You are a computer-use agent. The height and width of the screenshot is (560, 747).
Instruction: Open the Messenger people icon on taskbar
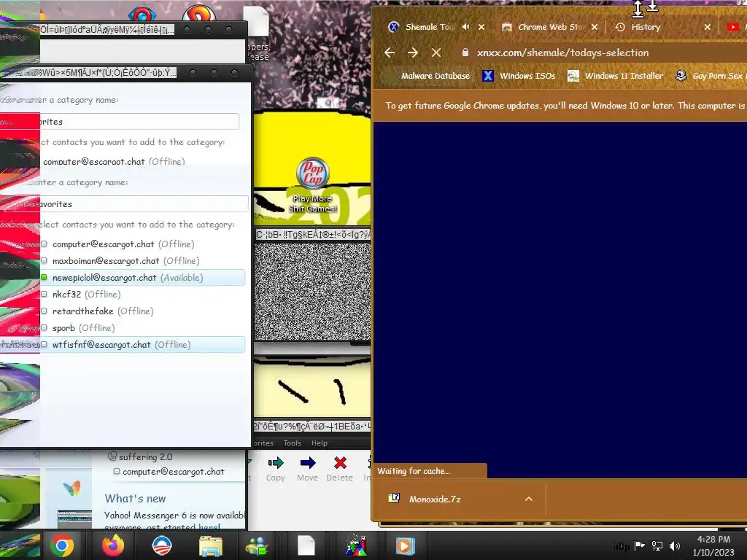[256, 545]
